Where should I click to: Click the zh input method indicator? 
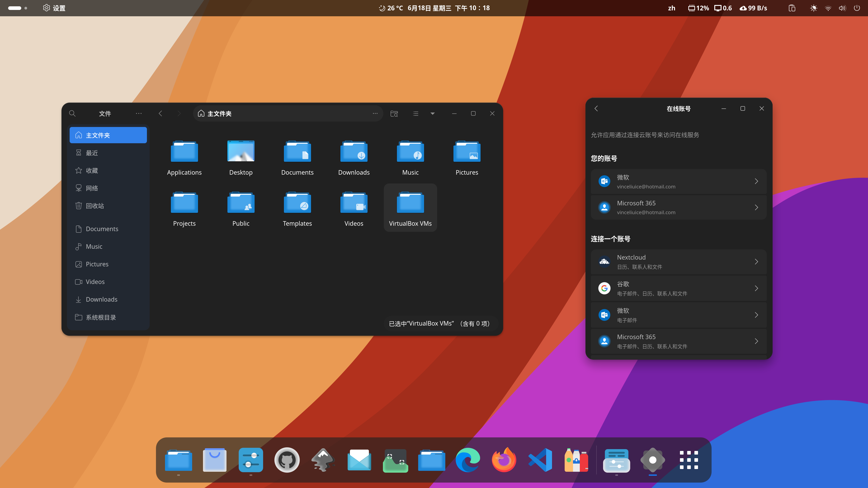point(672,8)
